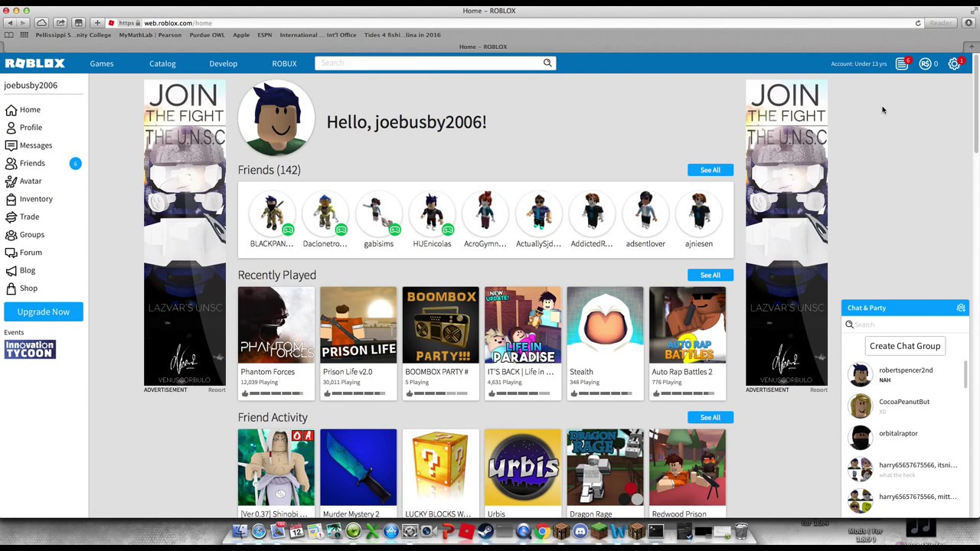
Task: Click the browser reload icon in address bar
Action: (918, 23)
